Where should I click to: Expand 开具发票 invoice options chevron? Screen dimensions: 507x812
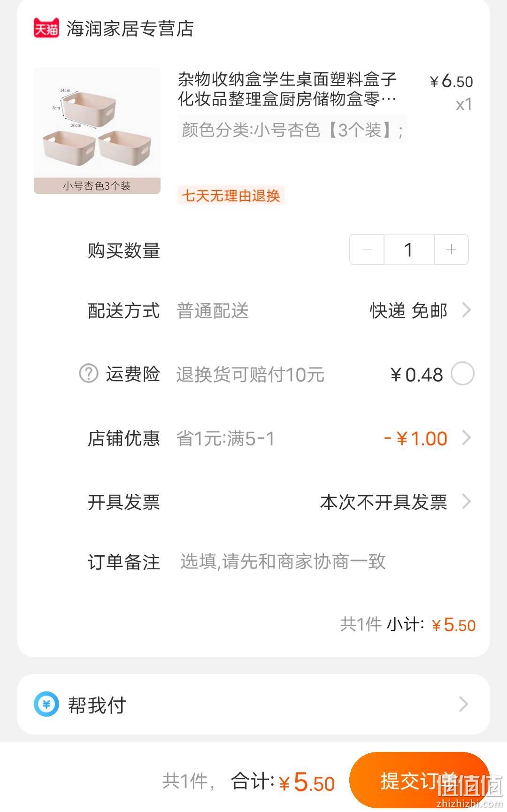[466, 502]
